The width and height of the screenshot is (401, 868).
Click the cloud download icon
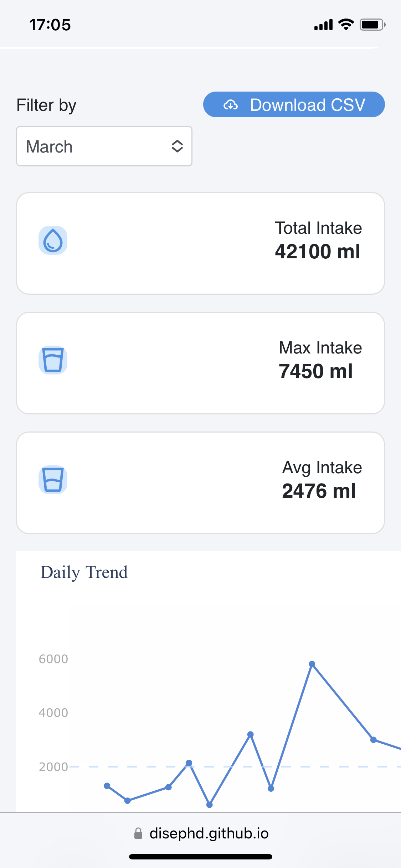(x=231, y=105)
